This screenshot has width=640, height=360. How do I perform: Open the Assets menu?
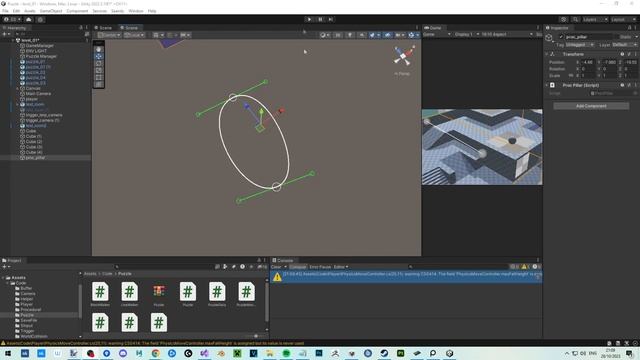pos(30,11)
